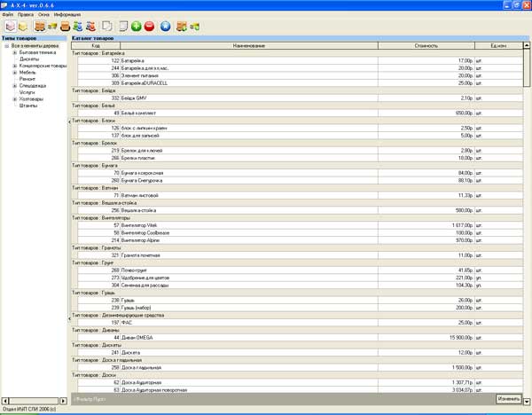The width and height of the screenshot is (532, 415).
Task: Expand the Бытовая техника tree node
Action: [x=15, y=53]
